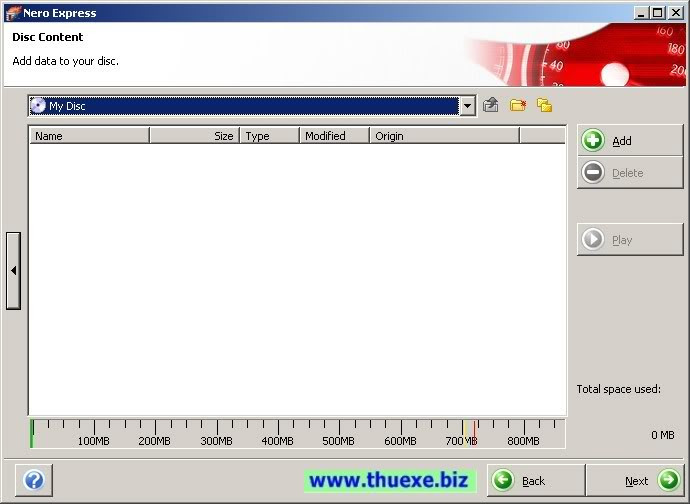Go up one folder level icon
690x504 pixels.
tap(491, 106)
